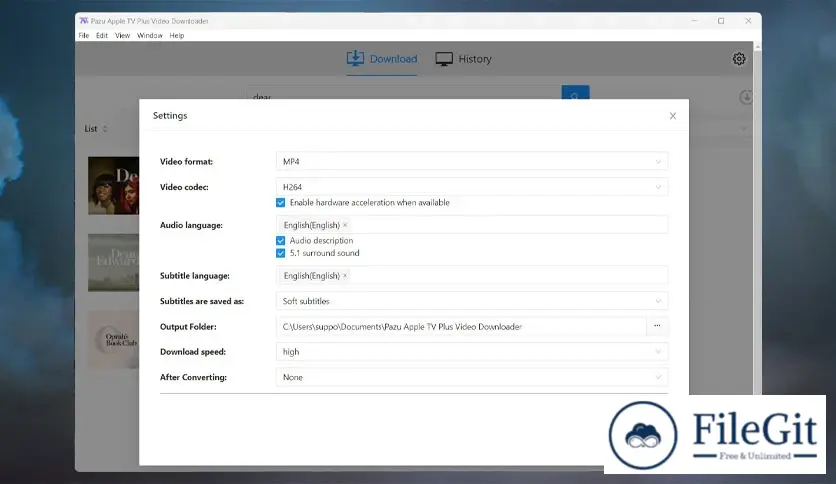
Task: Click the download queue icon
Action: pos(745,97)
